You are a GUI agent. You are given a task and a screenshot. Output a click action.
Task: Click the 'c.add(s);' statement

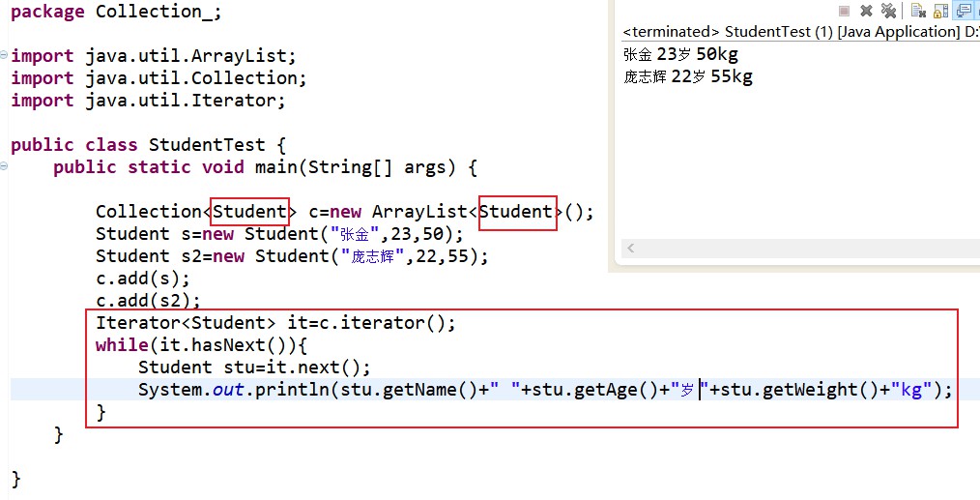click(142, 279)
